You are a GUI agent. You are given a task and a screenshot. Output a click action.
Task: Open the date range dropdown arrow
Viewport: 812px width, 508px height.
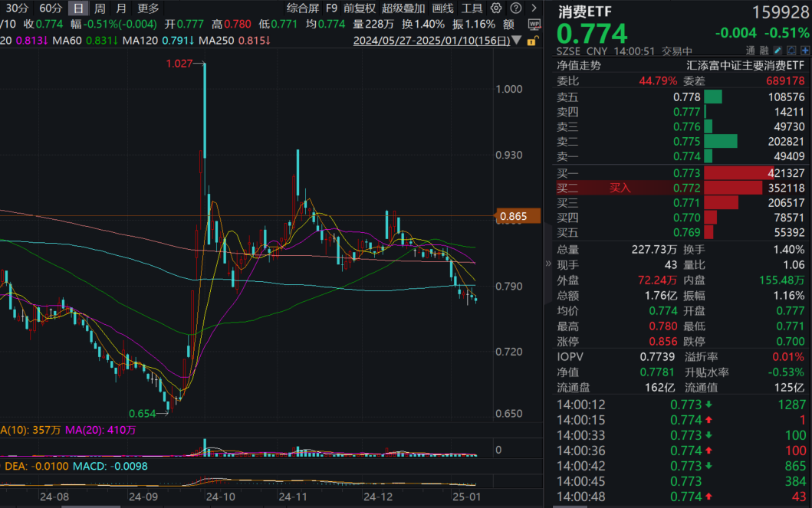(515, 41)
